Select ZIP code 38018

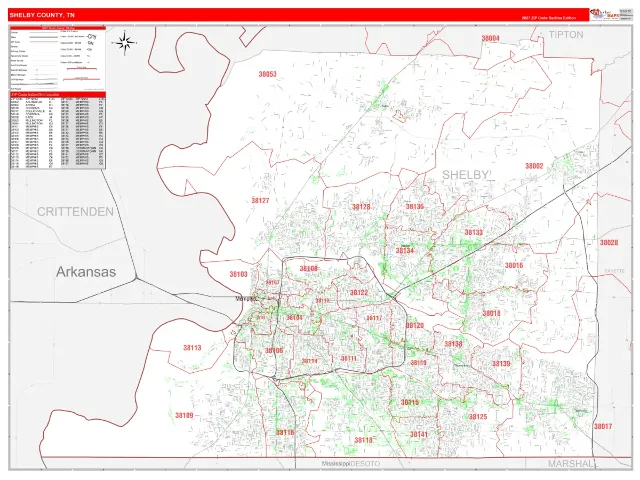coord(491,313)
